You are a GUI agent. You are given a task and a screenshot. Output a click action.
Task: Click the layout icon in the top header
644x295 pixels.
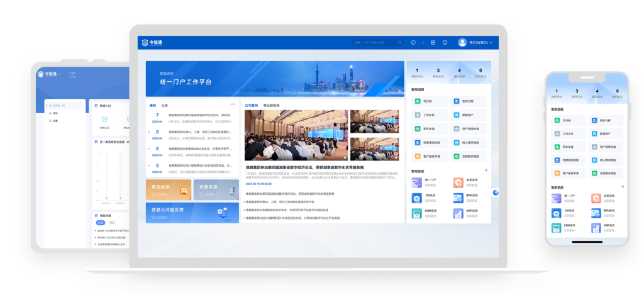433,43
